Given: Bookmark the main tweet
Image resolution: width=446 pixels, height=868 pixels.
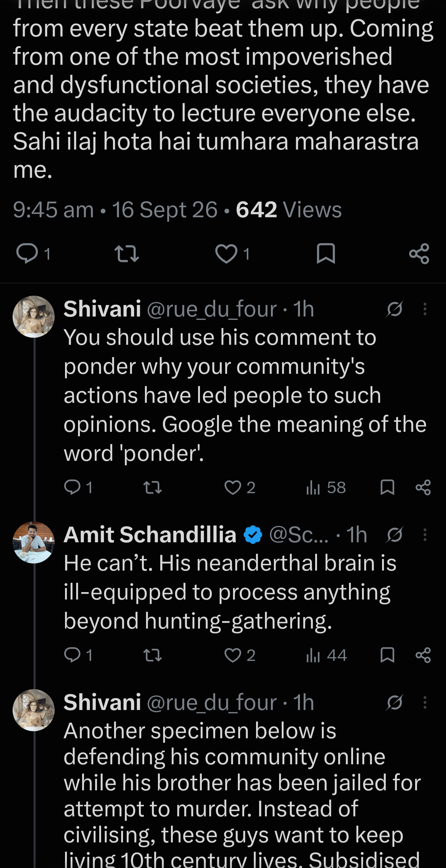Looking at the screenshot, I should (326, 254).
